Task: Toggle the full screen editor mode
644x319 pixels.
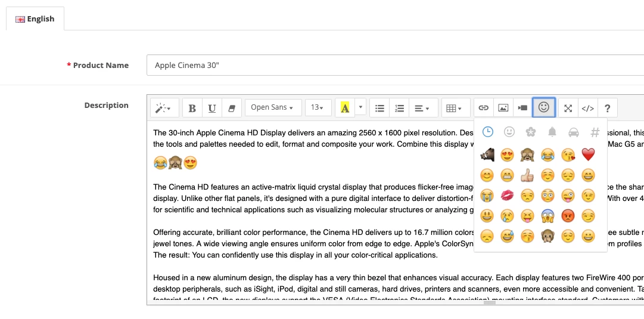Action: coord(568,108)
